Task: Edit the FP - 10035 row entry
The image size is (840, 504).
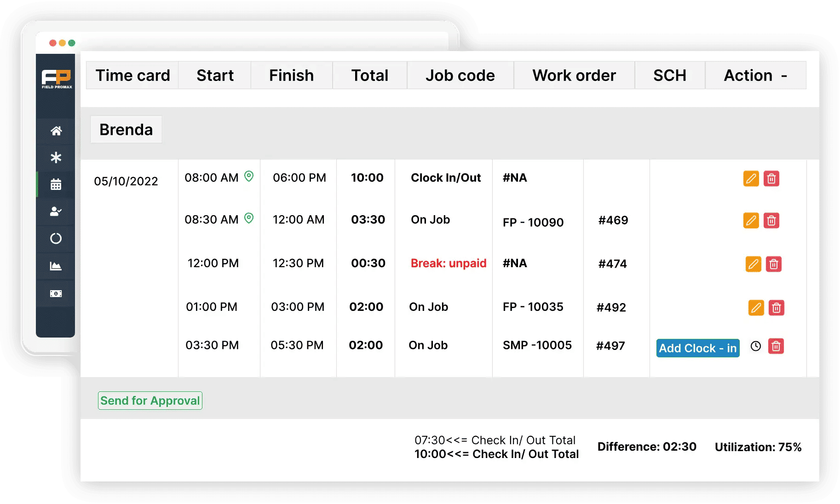Action: click(x=756, y=308)
